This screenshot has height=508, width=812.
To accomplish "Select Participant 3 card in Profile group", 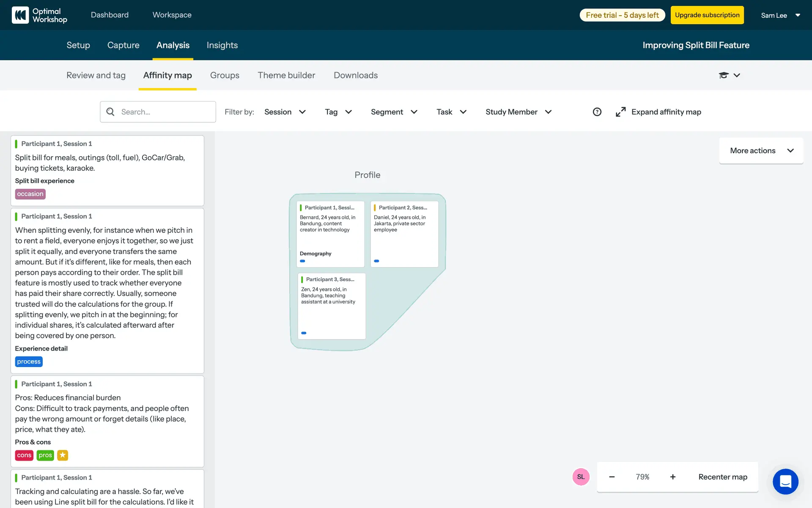I will (332, 306).
